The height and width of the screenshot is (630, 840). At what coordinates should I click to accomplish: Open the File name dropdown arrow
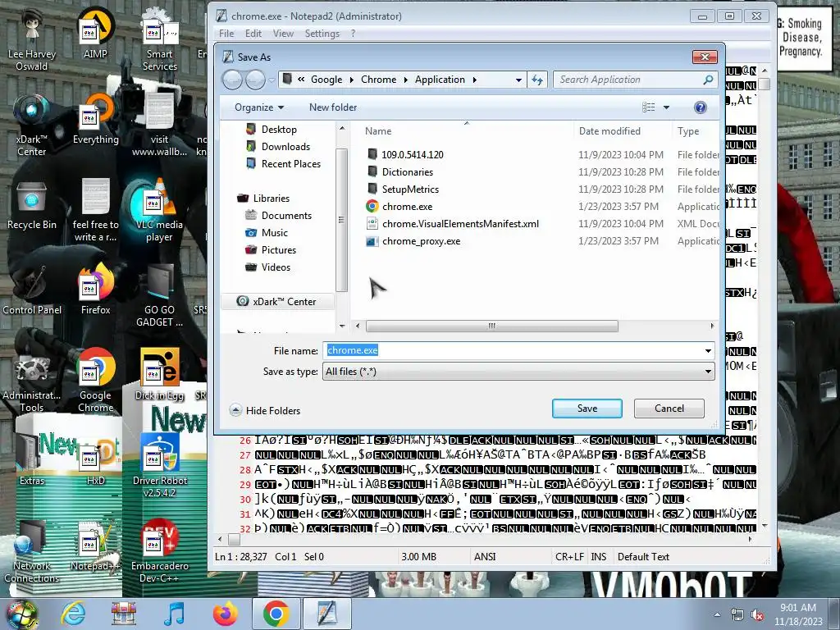[708, 351]
